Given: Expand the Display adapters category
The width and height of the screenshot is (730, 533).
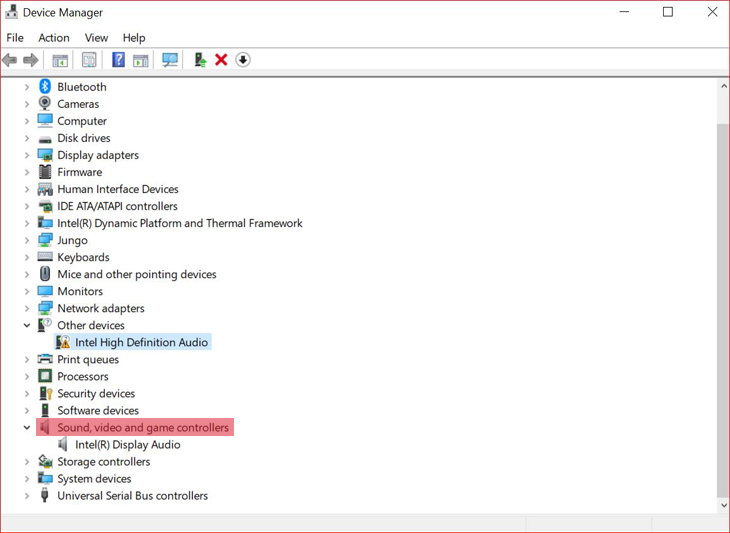Looking at the screenshot, I should coord(27,155).
